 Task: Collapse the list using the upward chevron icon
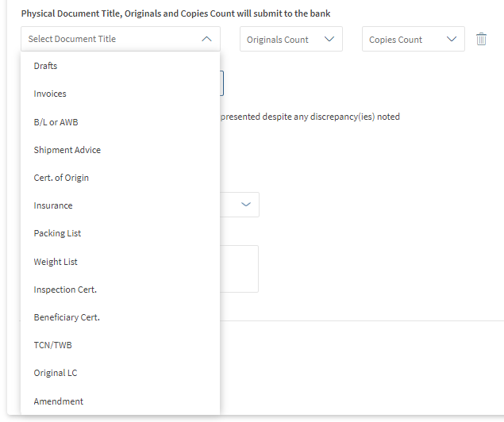coord(206,39)
